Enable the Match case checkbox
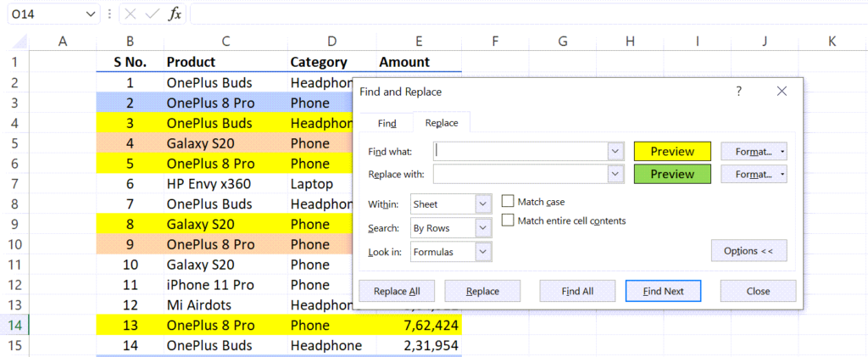 (x=508, y=202)
